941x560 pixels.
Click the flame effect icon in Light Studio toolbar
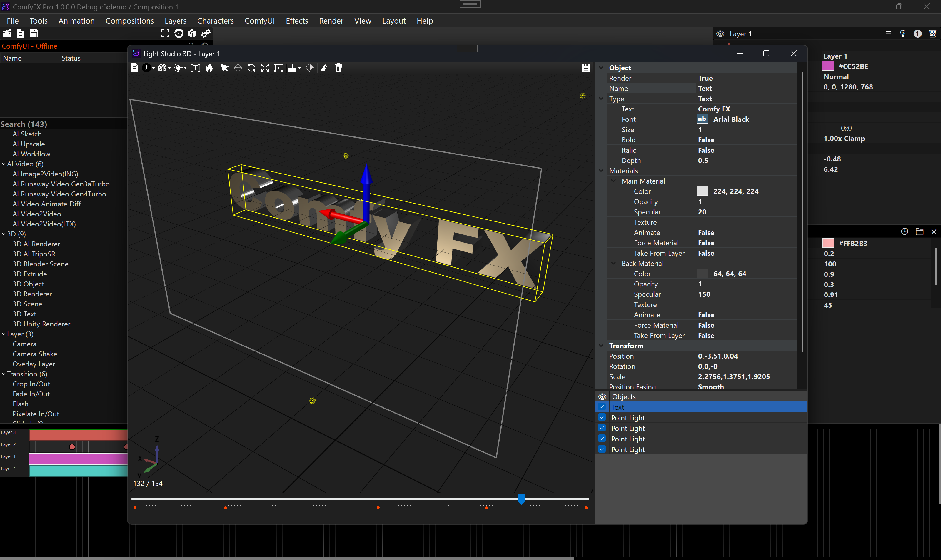coord(209,68)
